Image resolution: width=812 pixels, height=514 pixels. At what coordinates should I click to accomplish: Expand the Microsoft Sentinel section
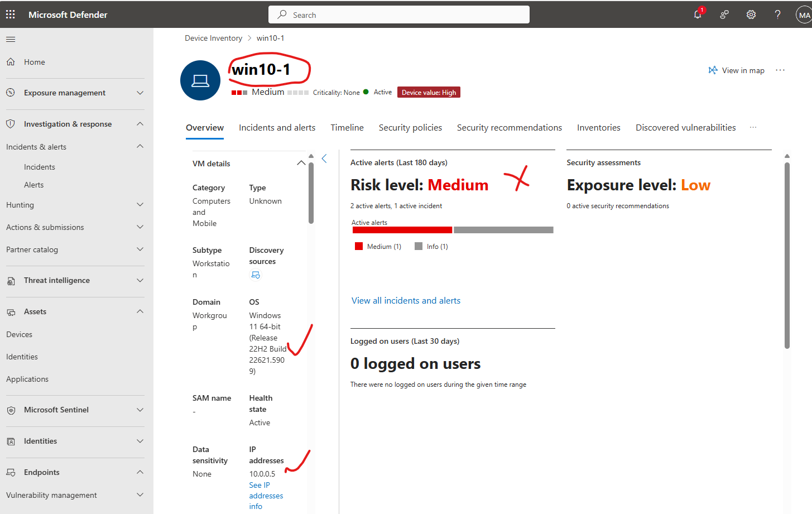tap(140, 410)
